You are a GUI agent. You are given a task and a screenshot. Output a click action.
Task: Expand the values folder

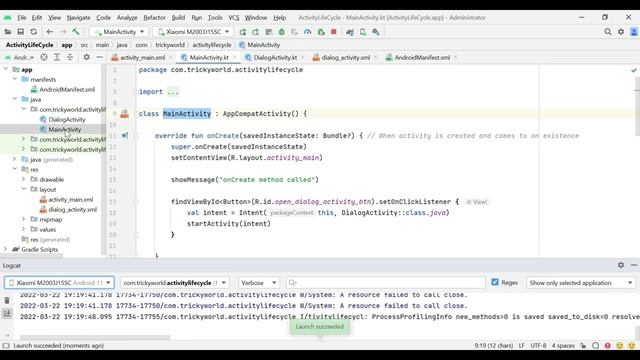[24, 229]
